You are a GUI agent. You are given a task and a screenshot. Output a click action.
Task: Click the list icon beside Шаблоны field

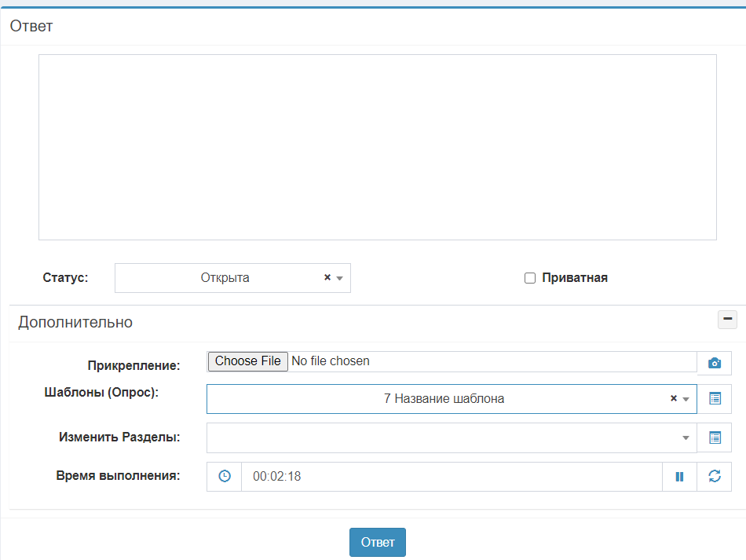click(x=714, y=399)
